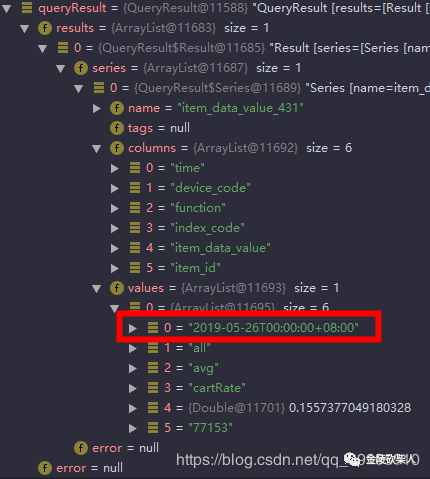Image resolution: width=430 pixels, height=479 pixels.
Task: Expand the "all" value entry
Action: tap(133, 348)
